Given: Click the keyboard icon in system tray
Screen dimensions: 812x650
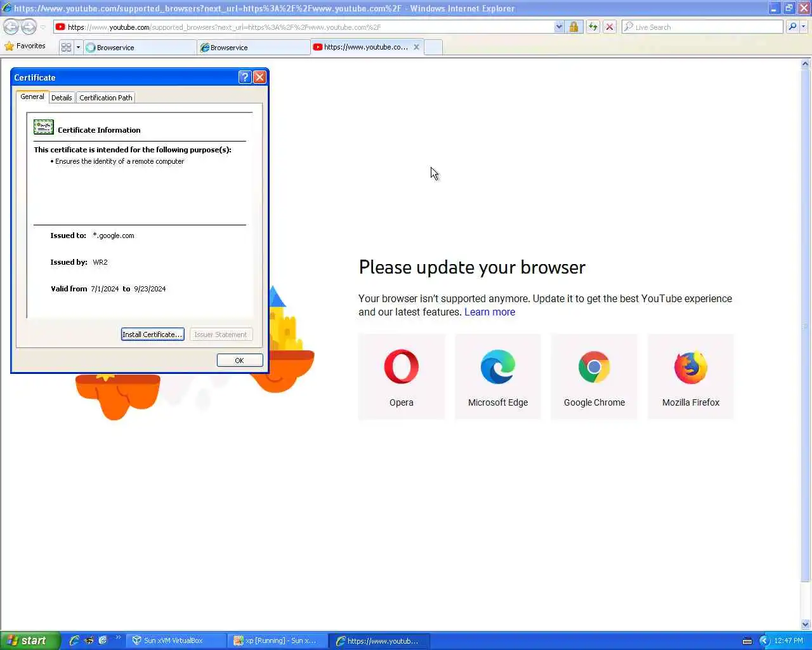Looking at the screenshot, I should pos(747,641).
